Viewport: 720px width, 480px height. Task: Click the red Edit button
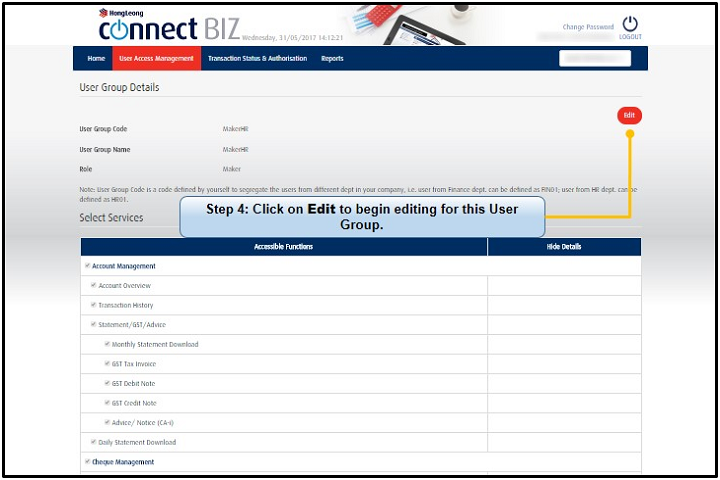point(629,115)
